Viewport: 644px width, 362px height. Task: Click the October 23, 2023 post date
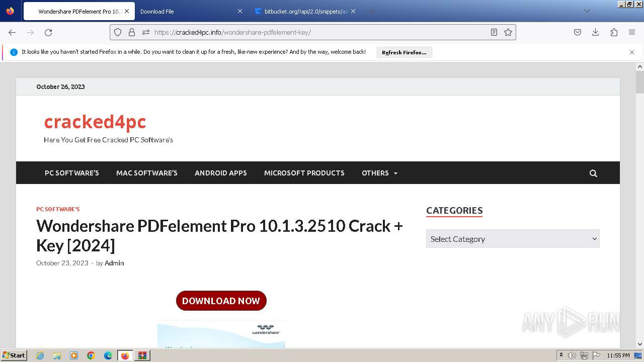62,263
